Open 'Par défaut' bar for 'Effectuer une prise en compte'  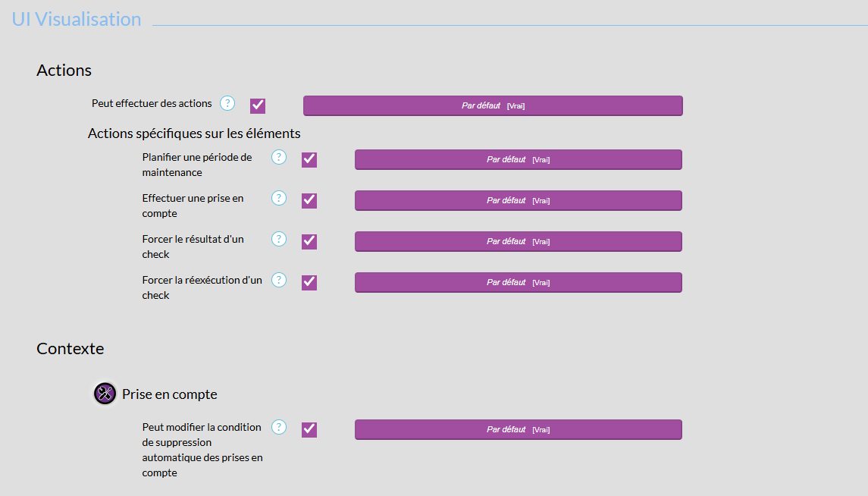(518, 201)
